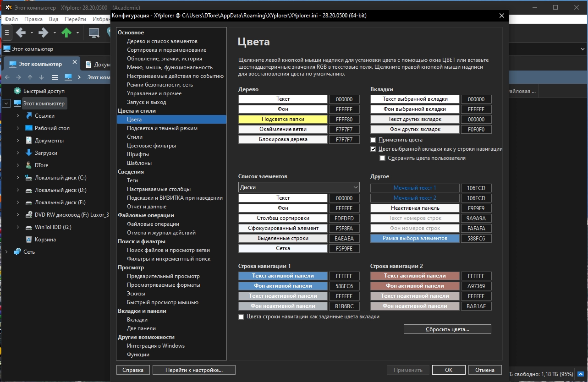This screenshot has width=588, height=382.
Task: Uncheck 'Цвет выбранной вкладки как у строки навигации'
Action: click(x=374, y=149)
